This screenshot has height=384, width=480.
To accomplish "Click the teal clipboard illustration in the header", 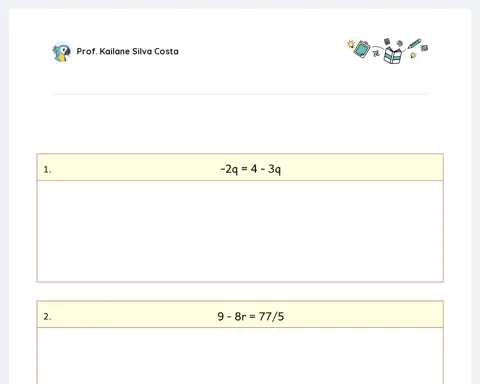I will click(x=362, y=49).
